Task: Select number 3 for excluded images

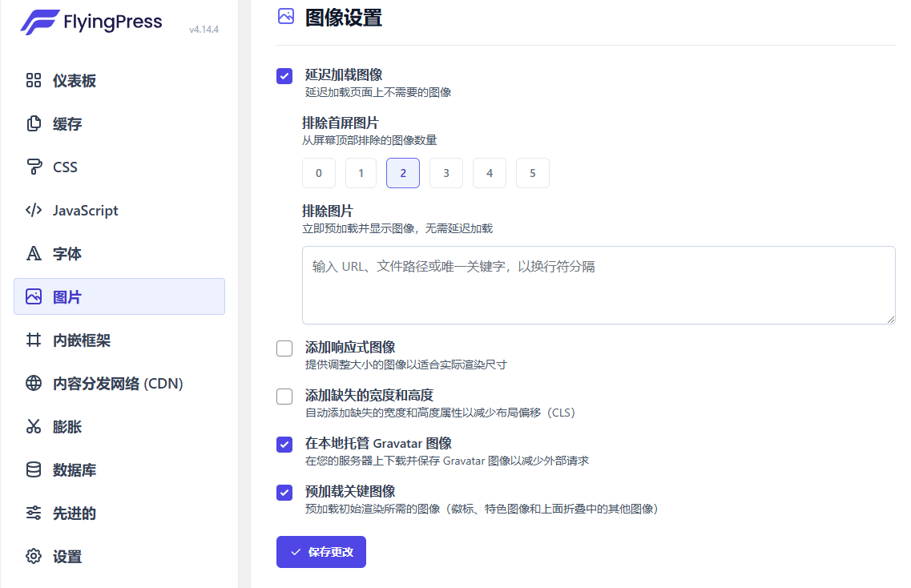Action: tap(445, 173)
